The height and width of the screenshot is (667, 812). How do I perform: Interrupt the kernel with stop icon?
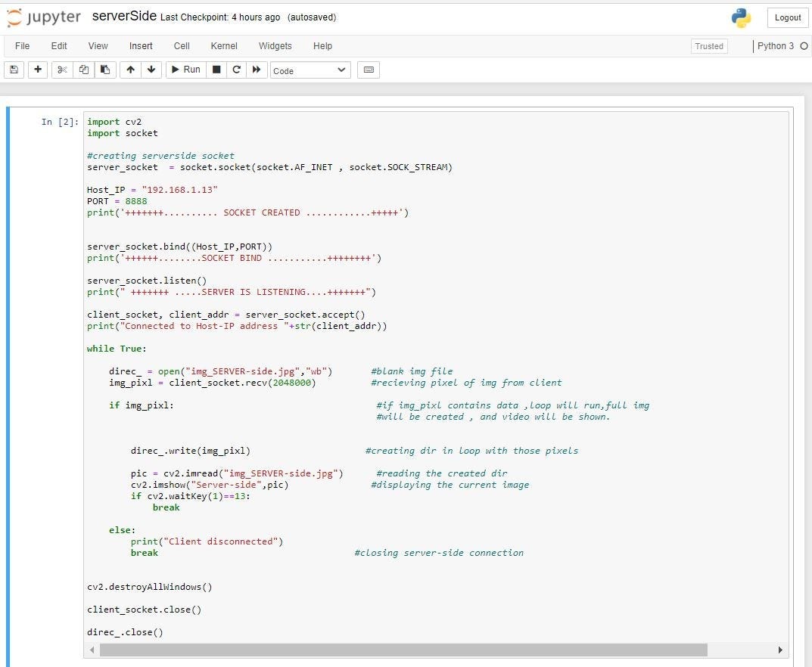(216, 70)
